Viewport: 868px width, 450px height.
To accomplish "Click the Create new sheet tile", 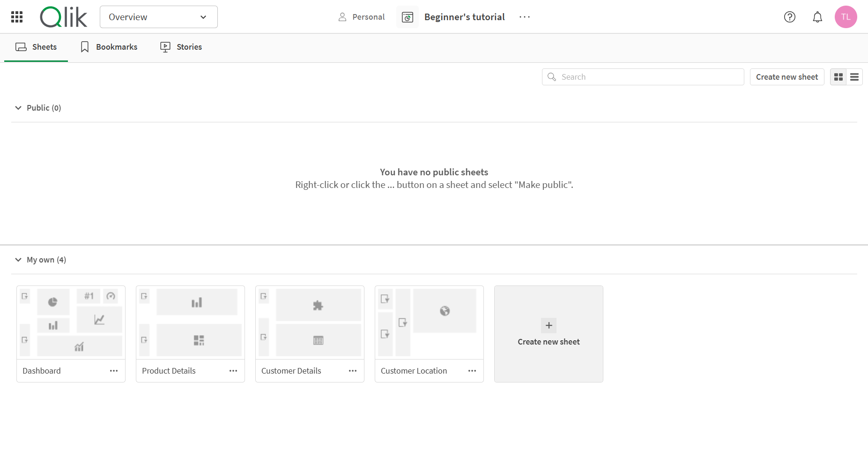I will point(549,334).
